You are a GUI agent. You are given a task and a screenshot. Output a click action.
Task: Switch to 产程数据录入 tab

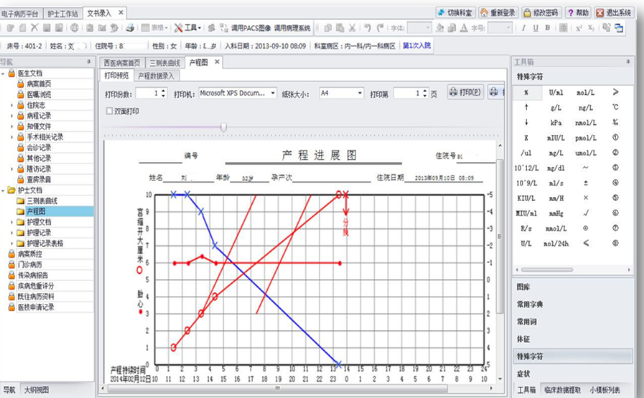pyautogui.click(x=156, y=76)
